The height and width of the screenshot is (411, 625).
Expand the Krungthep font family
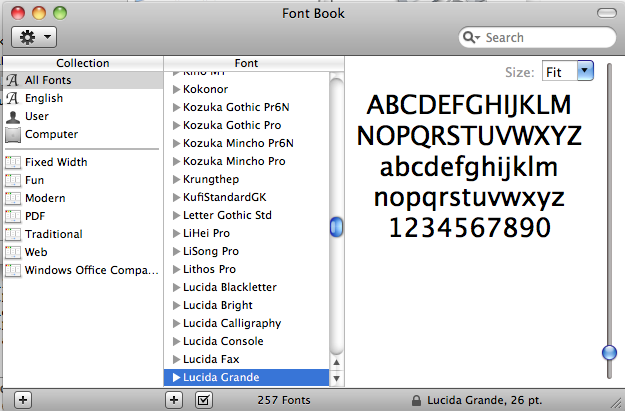[176, 179]
